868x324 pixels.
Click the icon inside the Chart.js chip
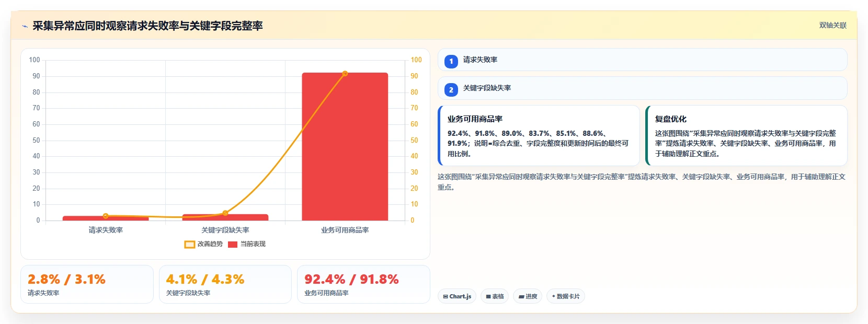click(446, 296)
